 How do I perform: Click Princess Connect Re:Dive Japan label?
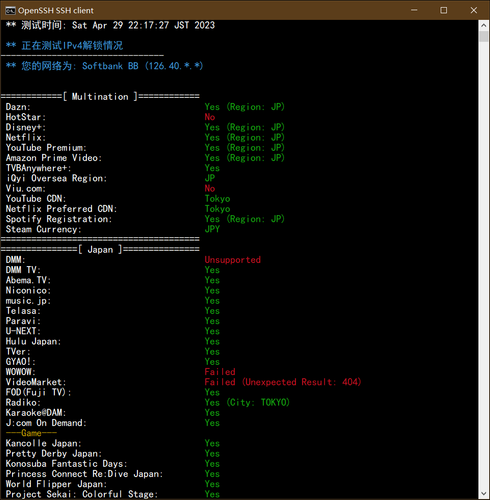pos(84,474)
